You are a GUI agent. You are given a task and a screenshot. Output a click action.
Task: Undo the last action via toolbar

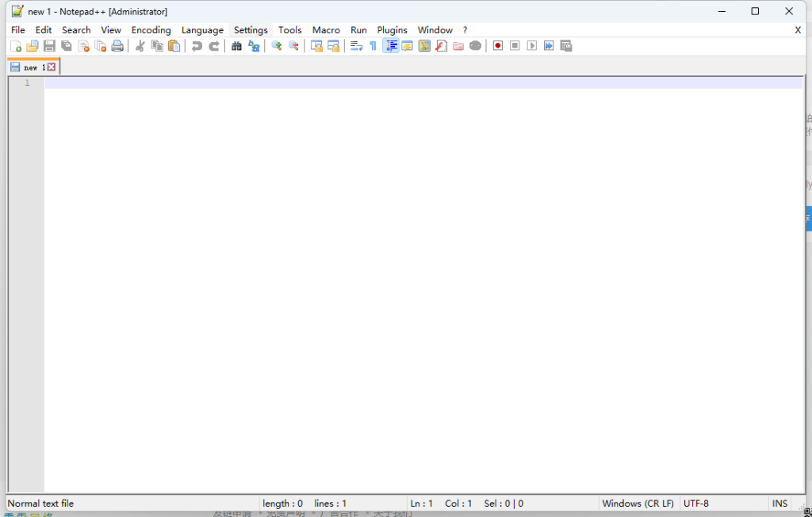(x=197, y=46)
